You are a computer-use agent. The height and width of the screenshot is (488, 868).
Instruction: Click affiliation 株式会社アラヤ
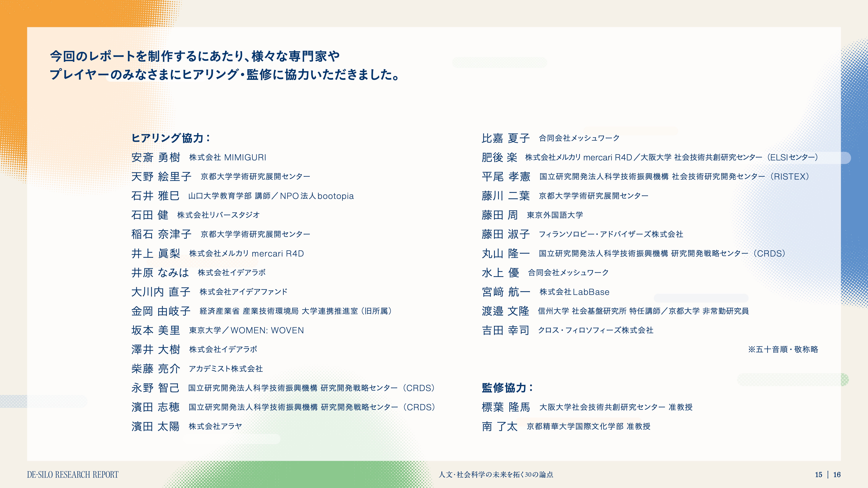pyautogui.click(x=215, y=426)
